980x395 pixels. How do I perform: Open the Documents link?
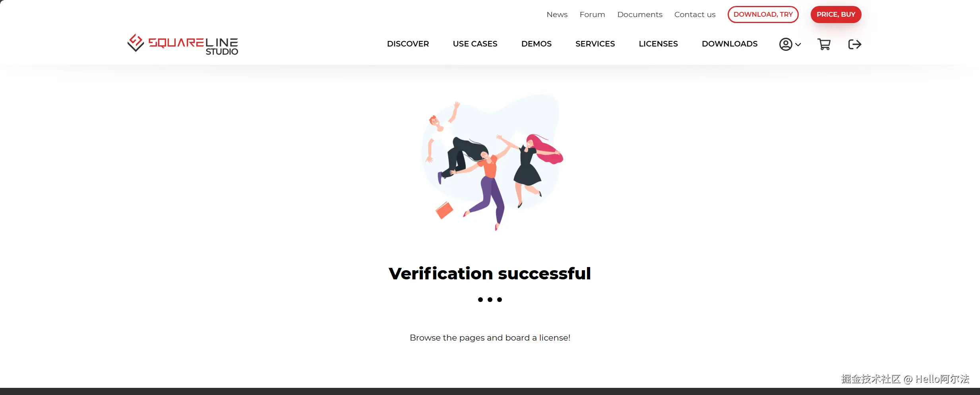point(640,15)
